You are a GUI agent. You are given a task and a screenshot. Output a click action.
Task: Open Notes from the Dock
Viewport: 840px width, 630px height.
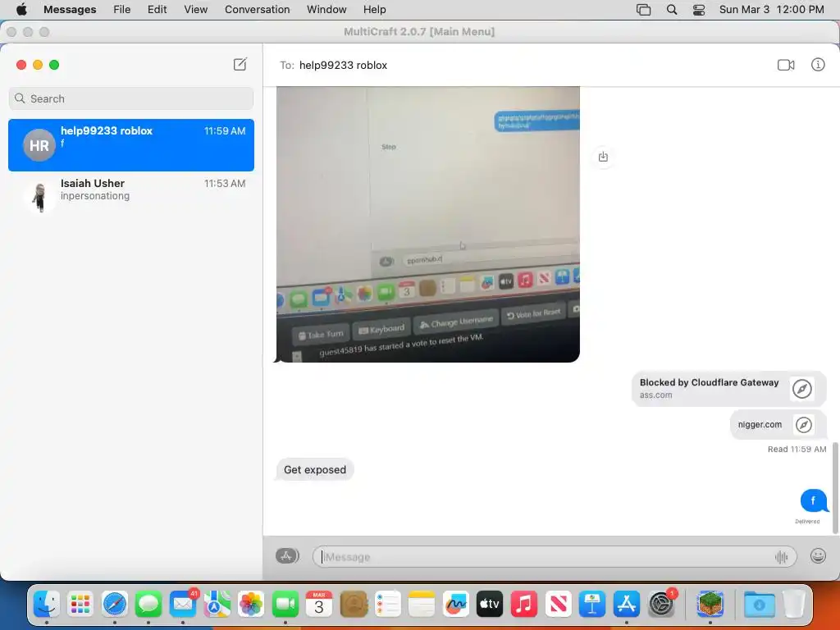[422, 605]
